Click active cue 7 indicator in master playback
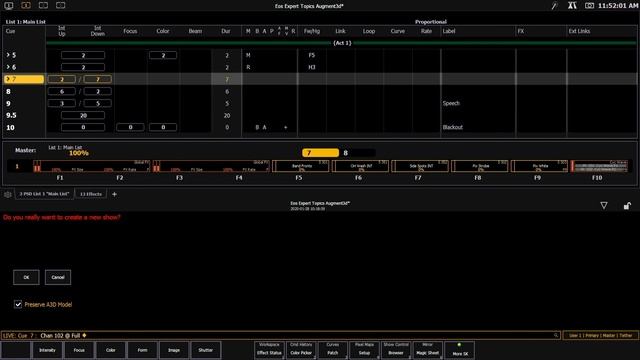The width and height of the screenshot is (640, 360). click(x=320, y=153)
